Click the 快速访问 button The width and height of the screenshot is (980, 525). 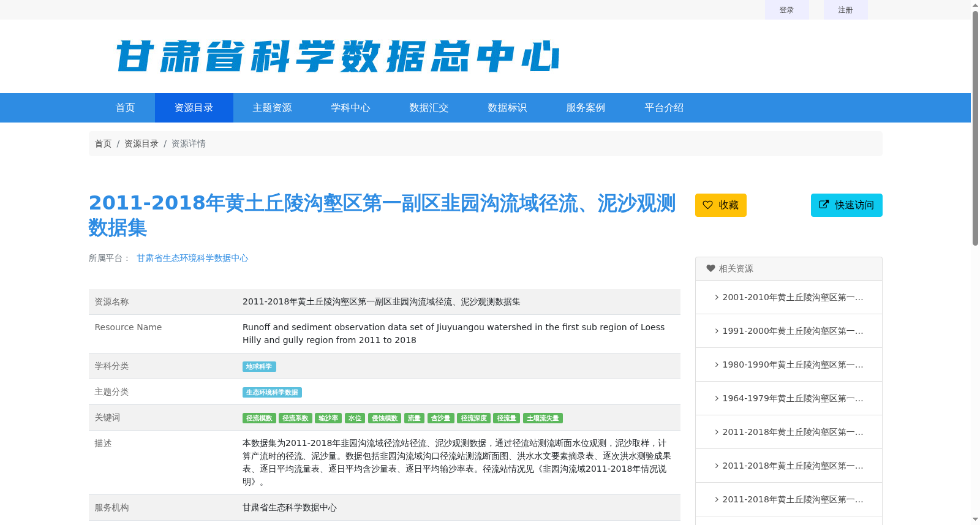(846, 205)
